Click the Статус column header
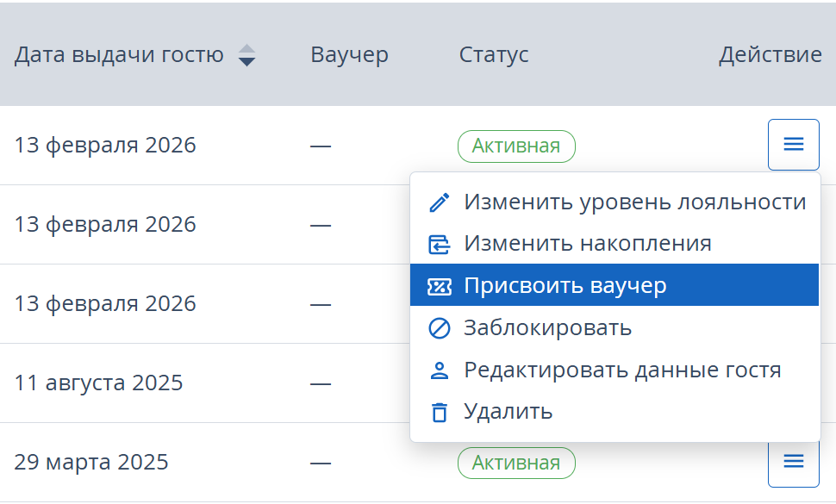 (494, 55)
